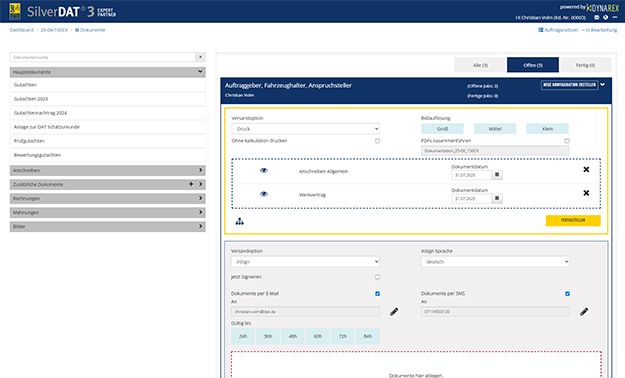
Task: Collapse the Auftraggeber panel with header chevron
Action: pos(602,85)
